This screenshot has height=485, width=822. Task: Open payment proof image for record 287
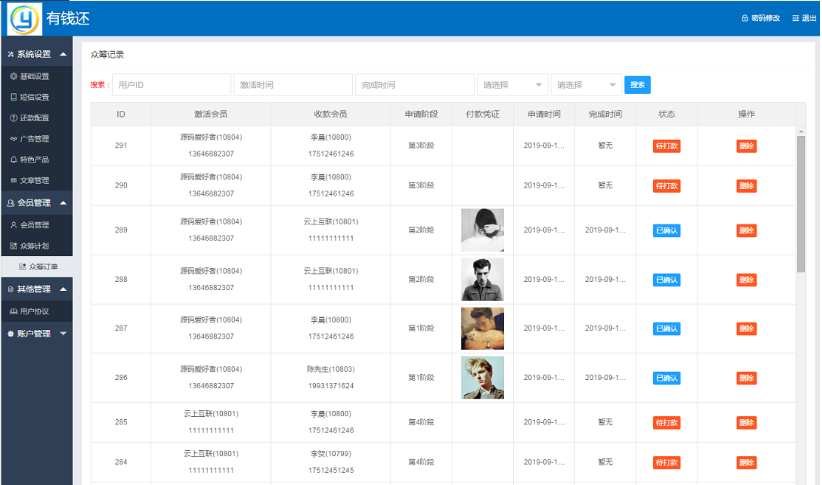click(482, 329)
